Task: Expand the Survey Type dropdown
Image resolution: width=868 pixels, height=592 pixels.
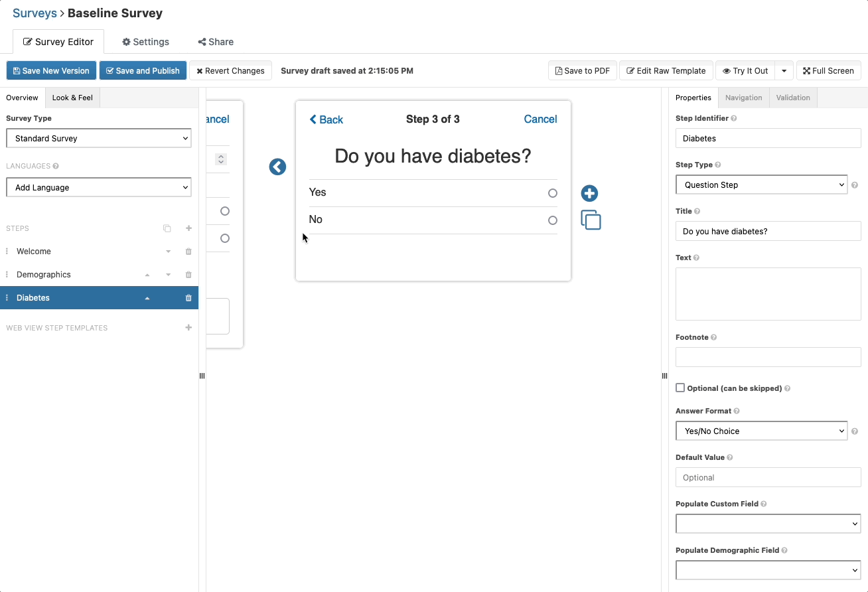Action: [x=99, y=138]
